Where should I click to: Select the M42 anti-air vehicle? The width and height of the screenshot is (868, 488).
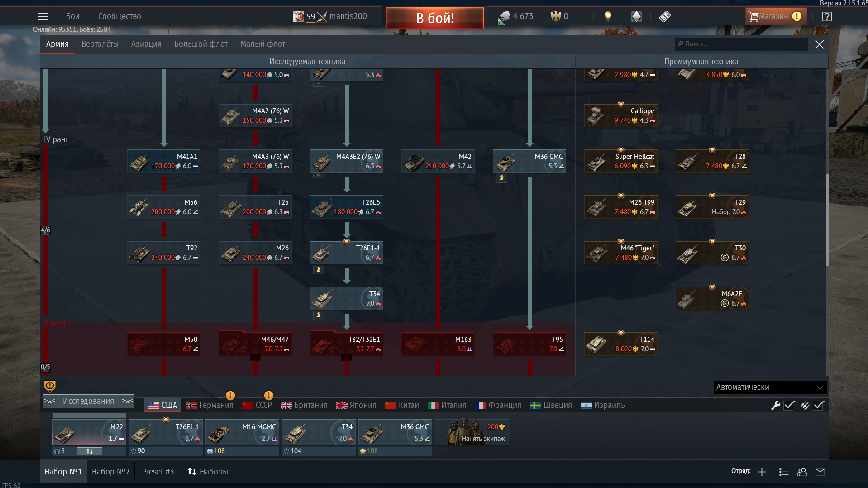point(438,161)
